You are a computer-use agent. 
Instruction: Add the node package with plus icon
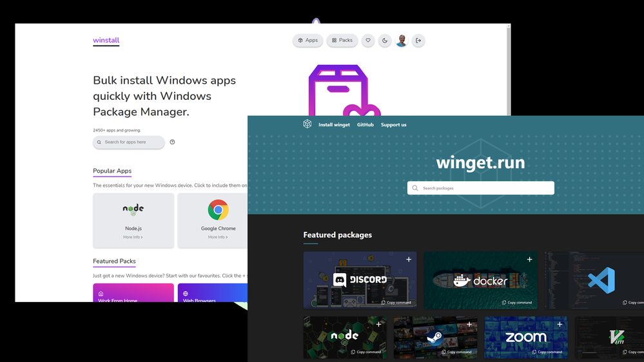[378, 324]
